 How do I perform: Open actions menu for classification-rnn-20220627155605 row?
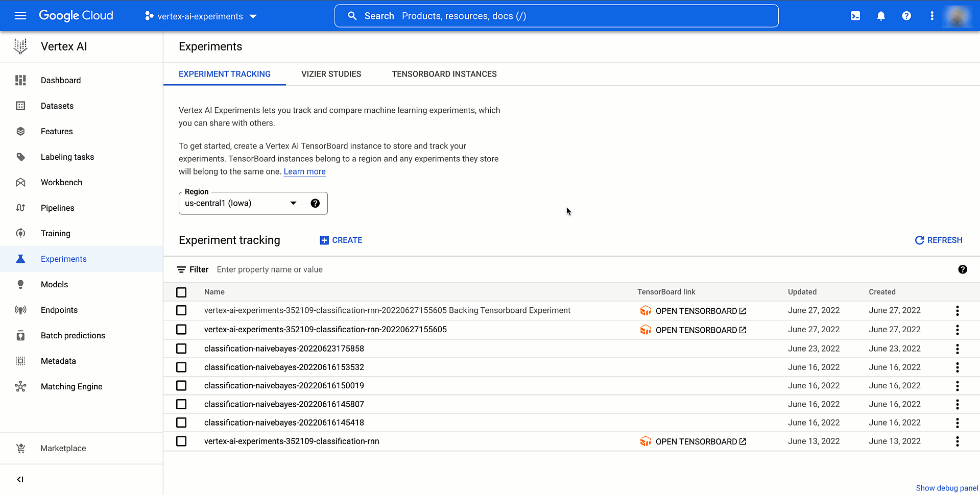coord(958,330)
